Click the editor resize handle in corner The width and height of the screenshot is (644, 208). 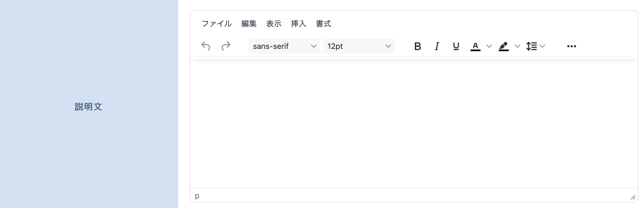(x=633, y=197)
